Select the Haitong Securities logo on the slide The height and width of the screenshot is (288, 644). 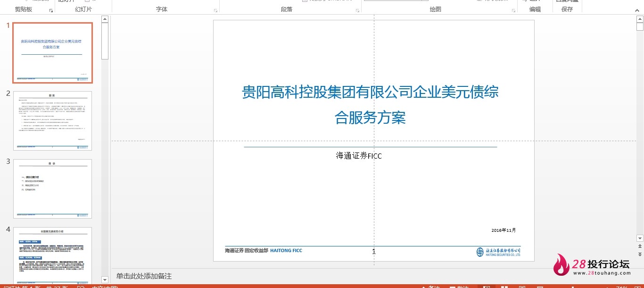[x=498, y=252]
